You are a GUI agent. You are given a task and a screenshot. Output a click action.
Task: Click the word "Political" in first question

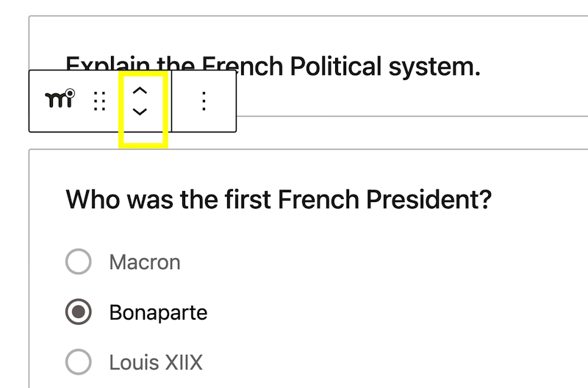point(336,66)
